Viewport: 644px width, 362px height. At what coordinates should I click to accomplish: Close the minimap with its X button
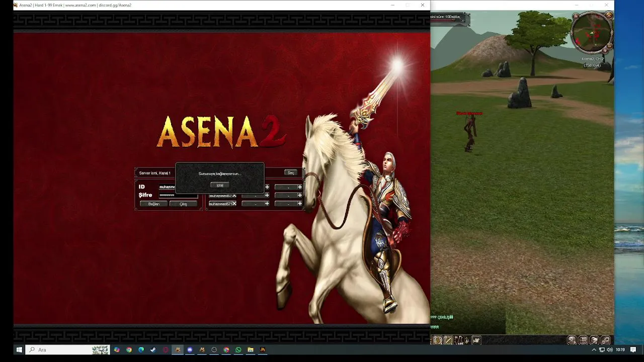click(609, 16)
